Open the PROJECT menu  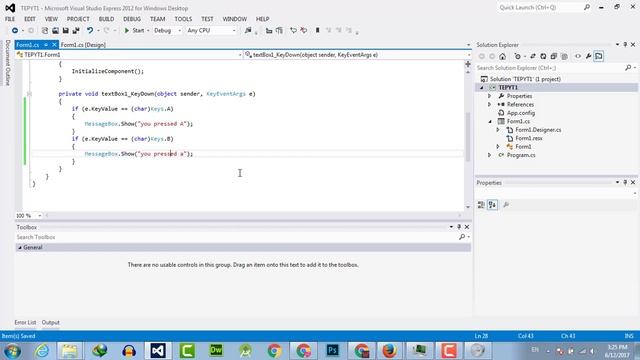78,19
